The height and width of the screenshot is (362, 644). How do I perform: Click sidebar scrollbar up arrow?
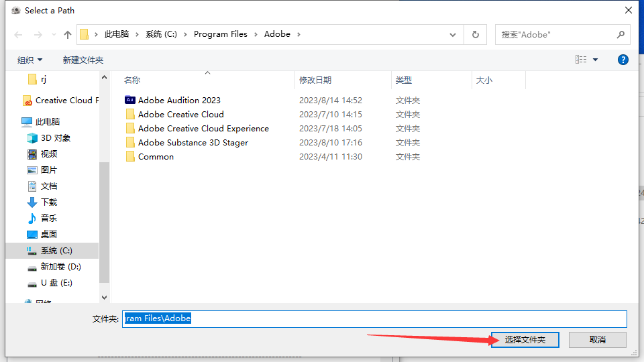tap(105, 77)
